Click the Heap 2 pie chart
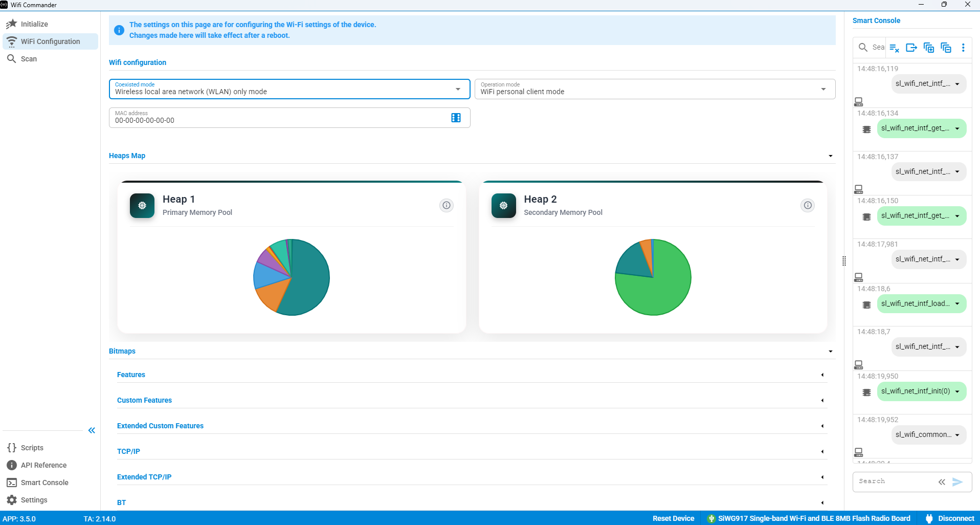Image resolution: width=980 pixels, height=525 pixels. pyautogui.click(x=653, y=277)
